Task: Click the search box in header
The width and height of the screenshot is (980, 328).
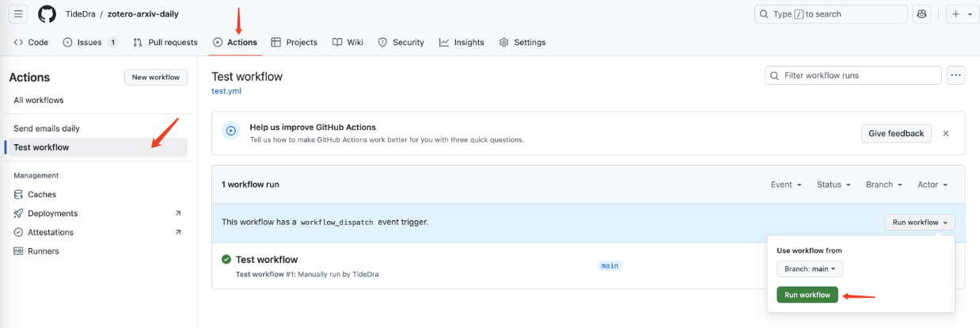Action: 830,13
